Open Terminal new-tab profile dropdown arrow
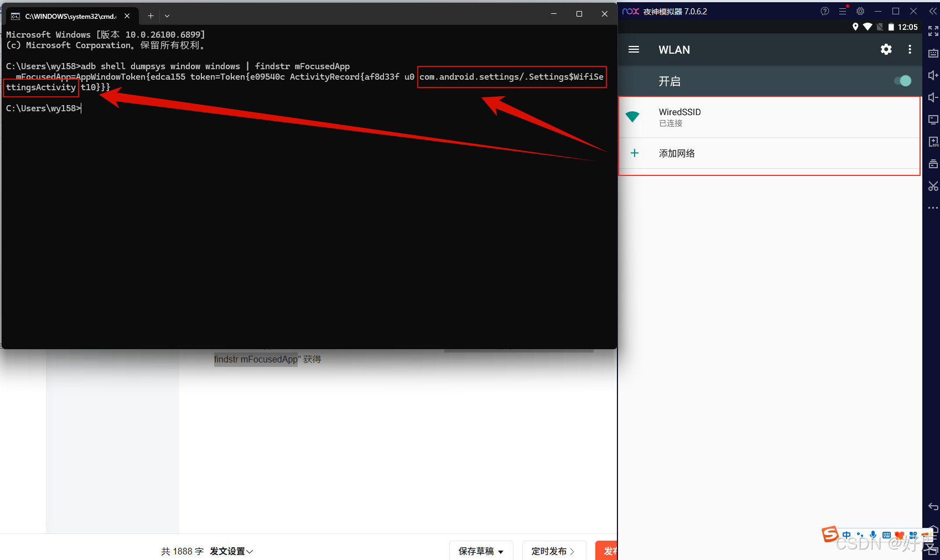940x560 pixels. pos(167,16)
